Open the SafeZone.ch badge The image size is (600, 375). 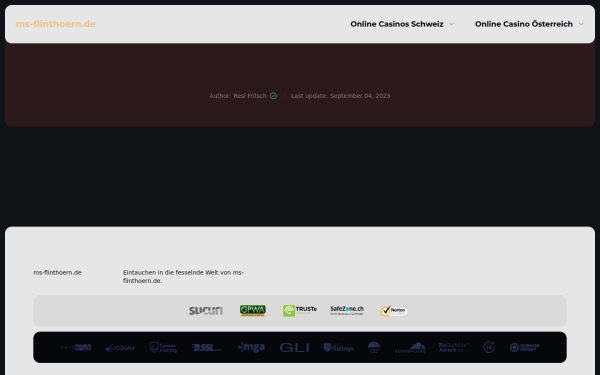click(x=347, y=310)
